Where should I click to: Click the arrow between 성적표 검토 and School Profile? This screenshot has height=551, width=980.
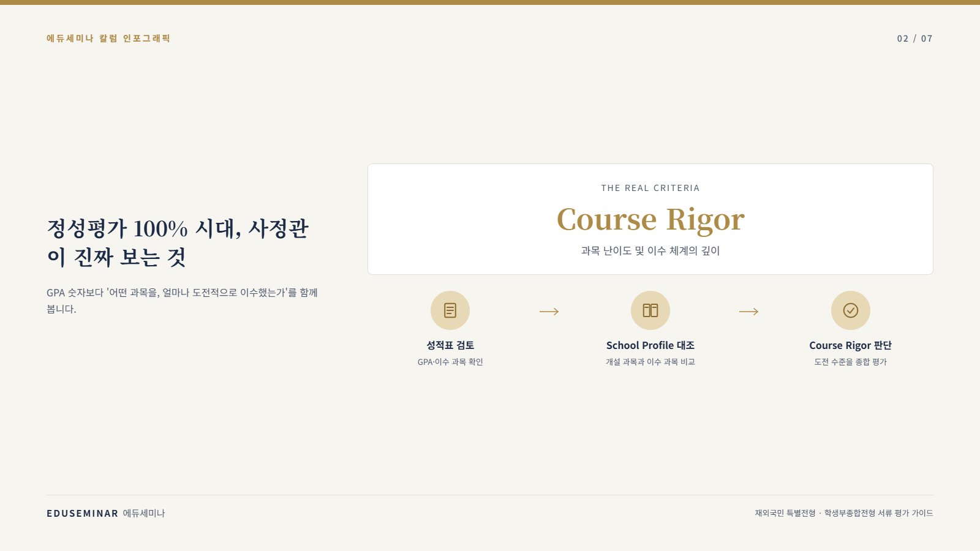[x=549, y=312]
